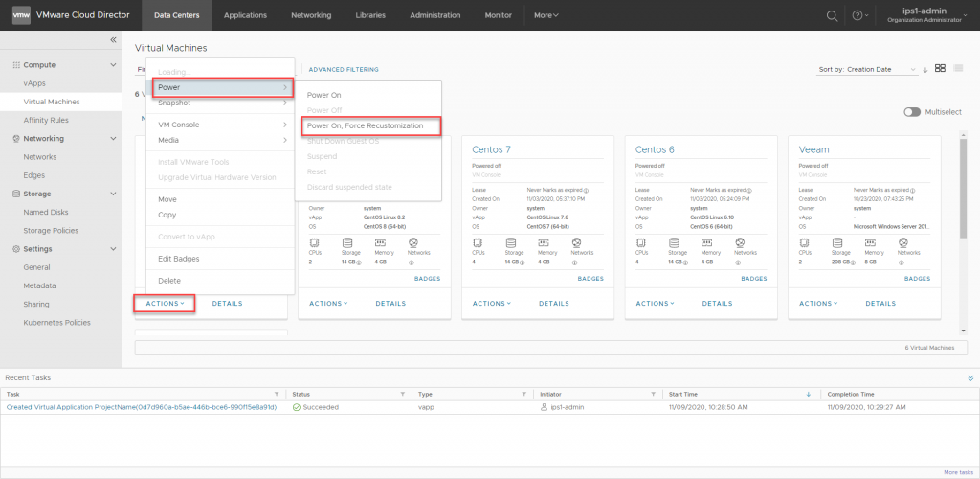Viewport: 980px width, 479px height.
Task: Open the Sort by Creation Date dropdown
Action: click(x=869, y=69)
